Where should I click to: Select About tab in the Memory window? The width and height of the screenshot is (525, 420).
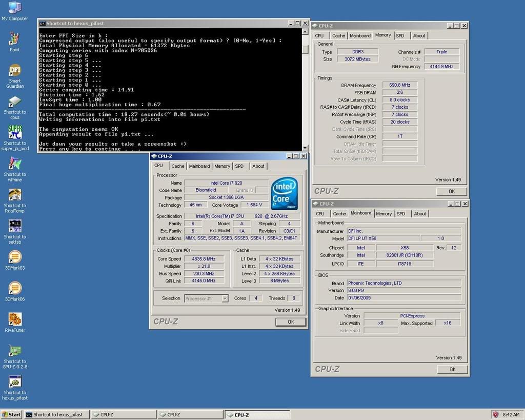pyautogui.click(x=419, y=36)
